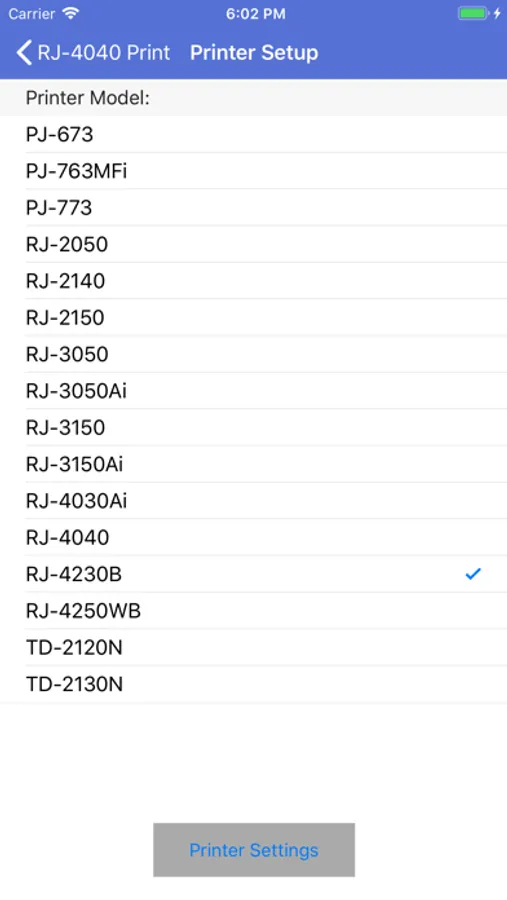Image resolution: width=507 pixels, height=900 pixels.
Task: Open the Printer Settings button
Action: click(x=254, y=850)
